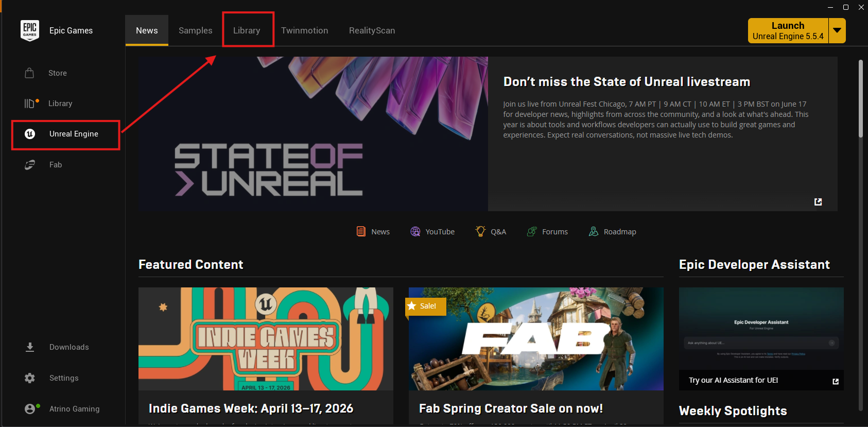
Task: Click the Sale star badge on Fab card
Action: click(x=425, y=306)
